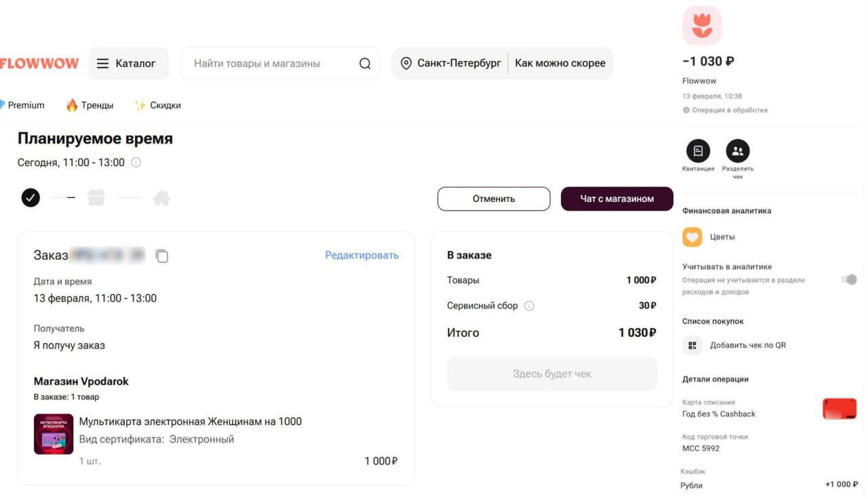Change the Как можно скорее delivery option
Image resolution: width=868 pixels, height=499 pixels.
pyautogui.click(x=560, y=62)
